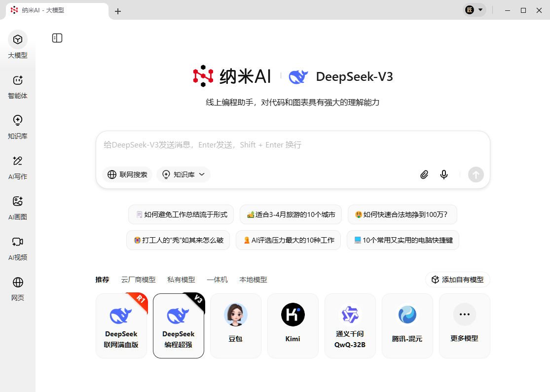Select the 豆包 model card

(x=236, y=326)
